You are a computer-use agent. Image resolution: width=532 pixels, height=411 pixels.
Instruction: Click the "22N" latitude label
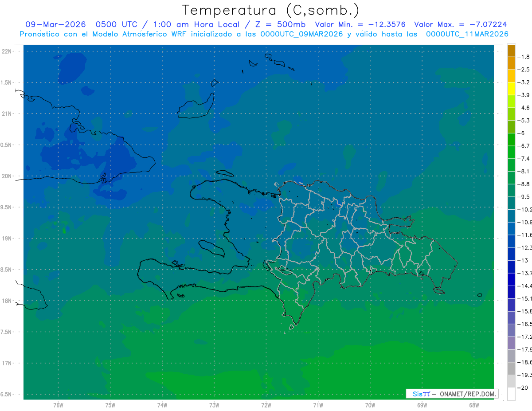(7, 51)
